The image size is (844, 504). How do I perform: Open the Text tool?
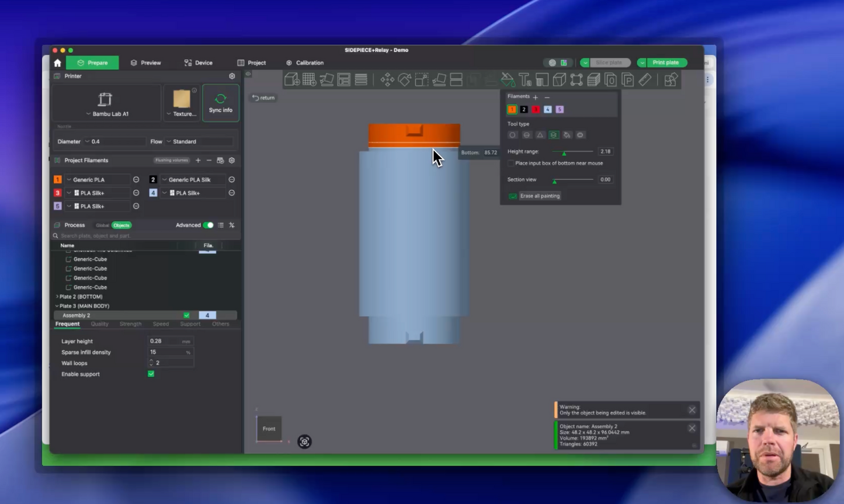click(524, 79)
